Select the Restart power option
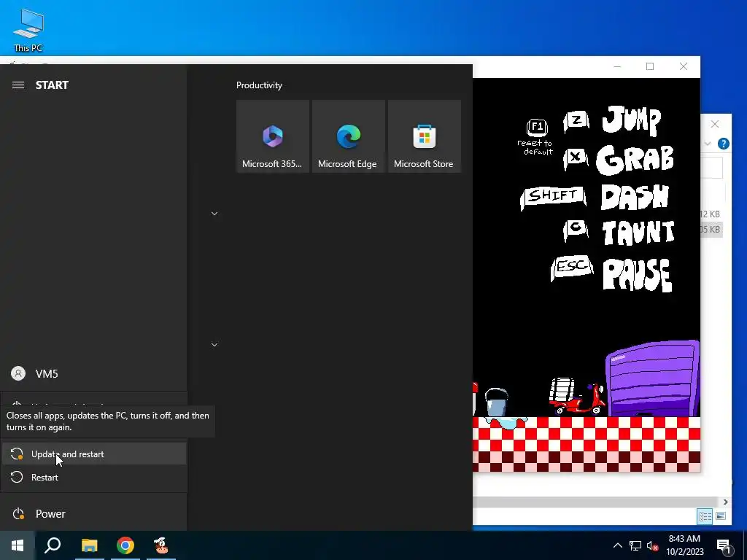 point(93,477)
